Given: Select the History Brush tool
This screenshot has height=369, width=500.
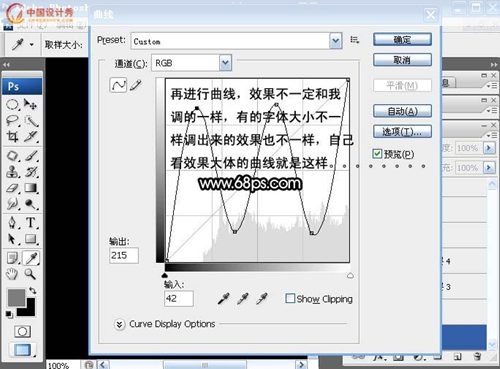Looking at the screenshot, I should pyautogui.click(x=31, y=172).
